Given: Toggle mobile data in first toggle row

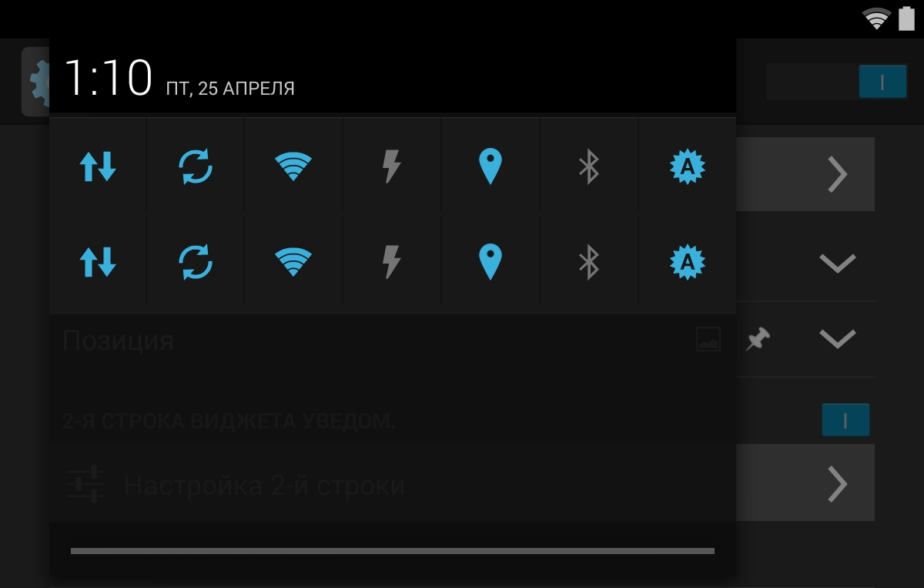Looking at the screenshot, I should pyautogui.click(x=98, y=166).
